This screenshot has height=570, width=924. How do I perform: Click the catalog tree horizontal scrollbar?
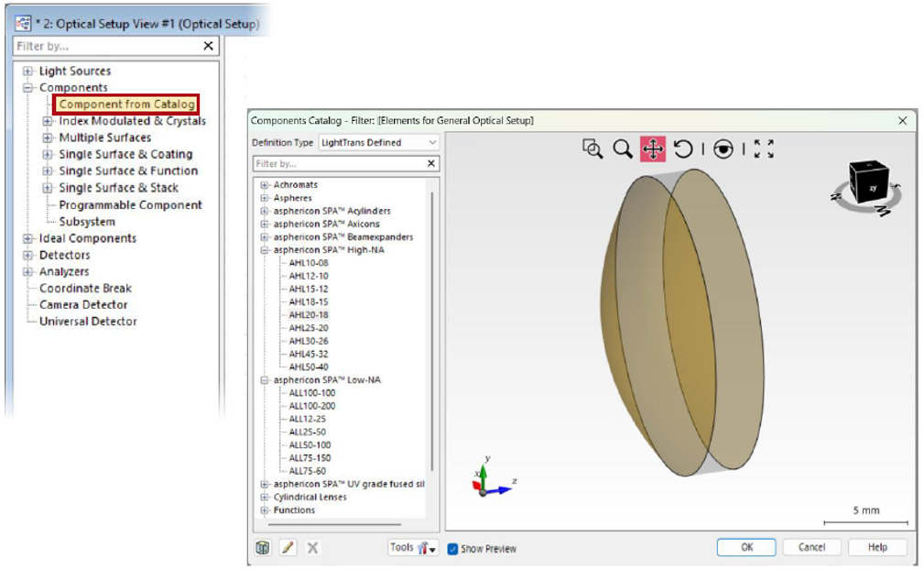pos(335,524)
